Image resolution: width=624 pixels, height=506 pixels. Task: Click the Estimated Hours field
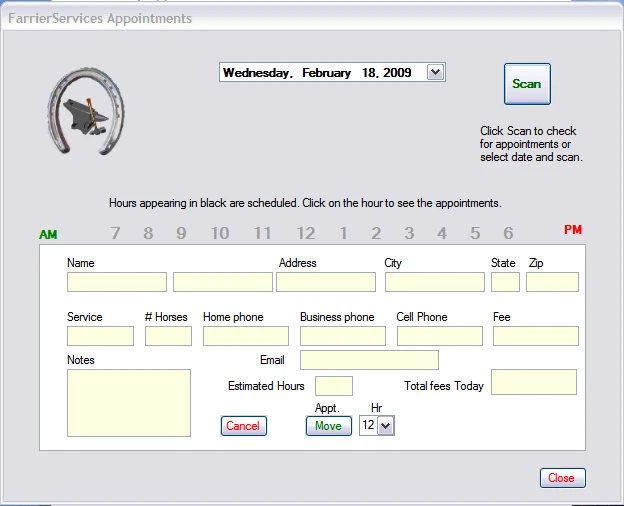point(334,386)
